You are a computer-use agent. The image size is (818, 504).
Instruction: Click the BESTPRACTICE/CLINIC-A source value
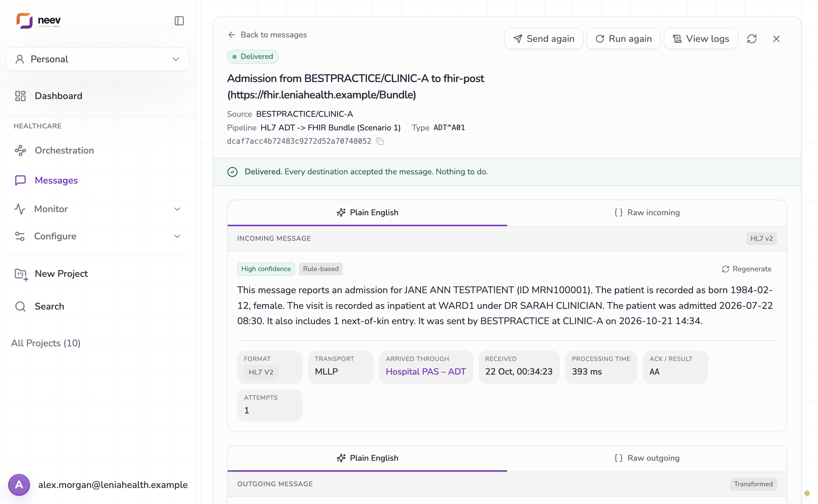tap(305, 114)
